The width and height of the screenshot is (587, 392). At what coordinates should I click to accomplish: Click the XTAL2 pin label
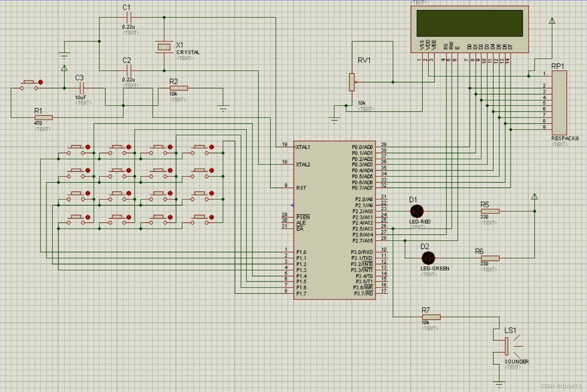pos(303,164)
